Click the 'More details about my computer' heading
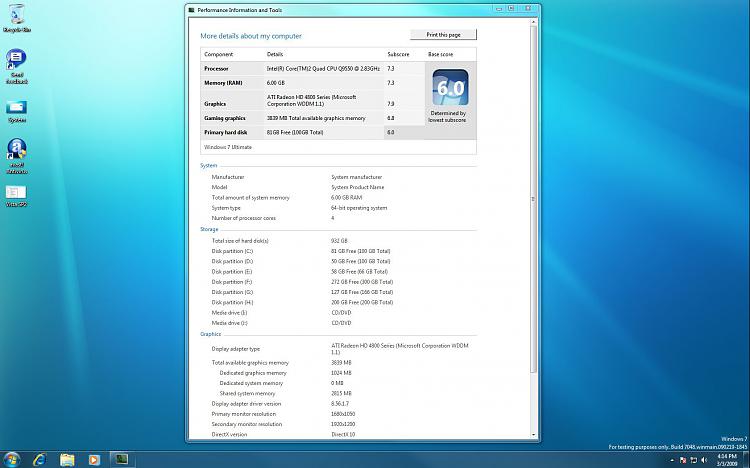This screenshot has width=750, height=468. pos(251,36)
